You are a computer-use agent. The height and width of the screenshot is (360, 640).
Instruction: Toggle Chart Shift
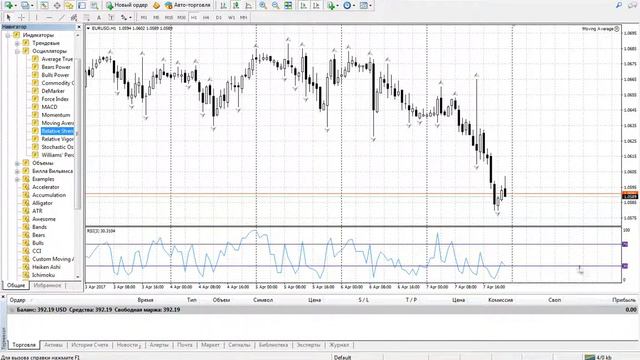tap(316, 5)
